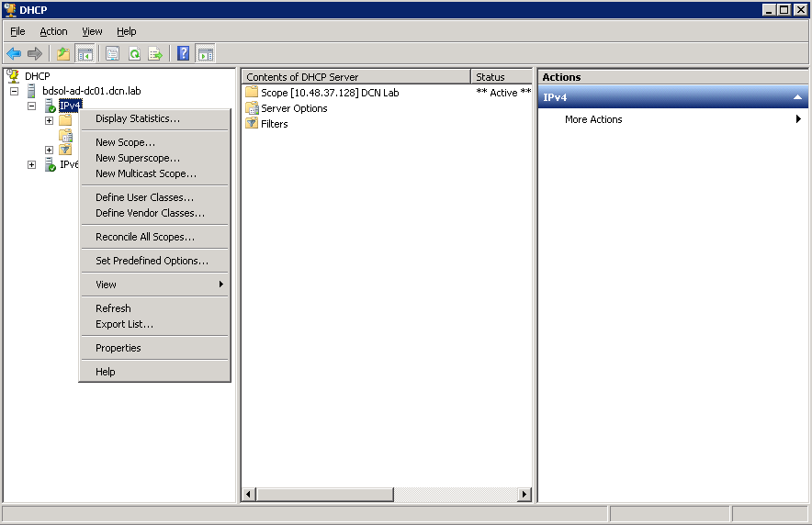Choose Define User Classes menu entry
The height and width of the screenshot is (525, 812).
click(x=154, y=197)
